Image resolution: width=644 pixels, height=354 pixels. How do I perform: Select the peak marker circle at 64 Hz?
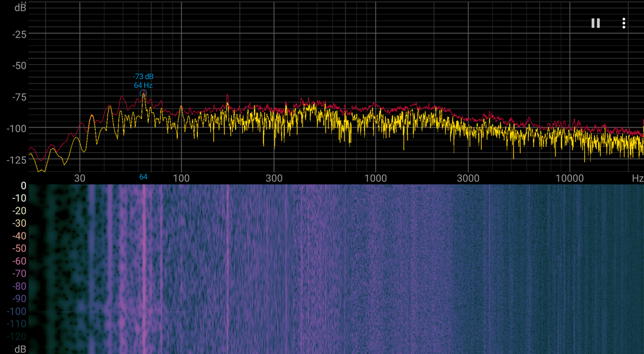click(x=144, y=93)
